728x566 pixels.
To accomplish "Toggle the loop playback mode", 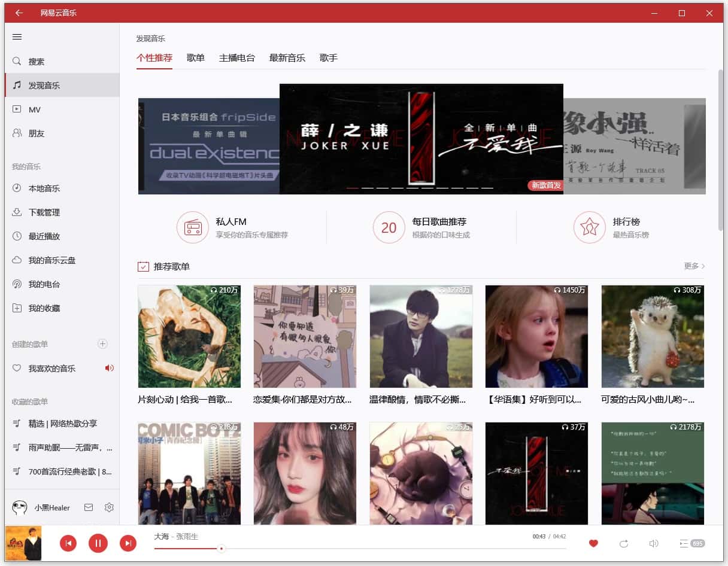I will pos(624,543).
